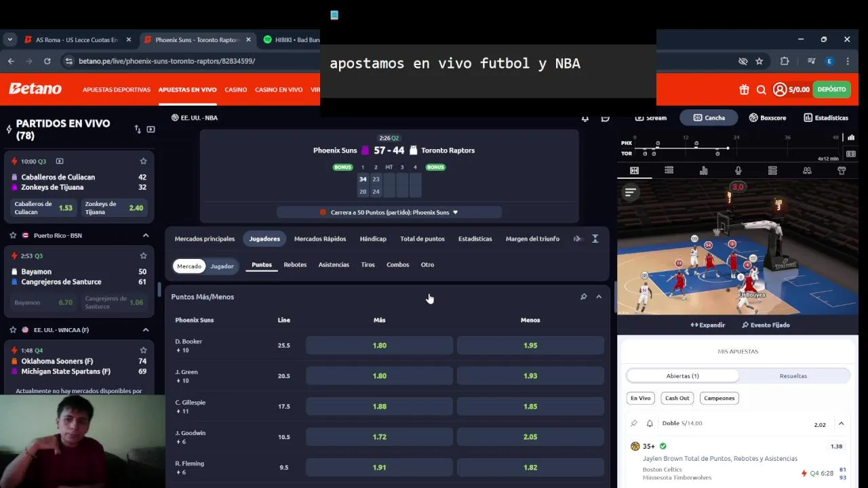Viewport: 868px width, 488px height.
Task: Open the Boxscore view
Action: click(768, 118)
